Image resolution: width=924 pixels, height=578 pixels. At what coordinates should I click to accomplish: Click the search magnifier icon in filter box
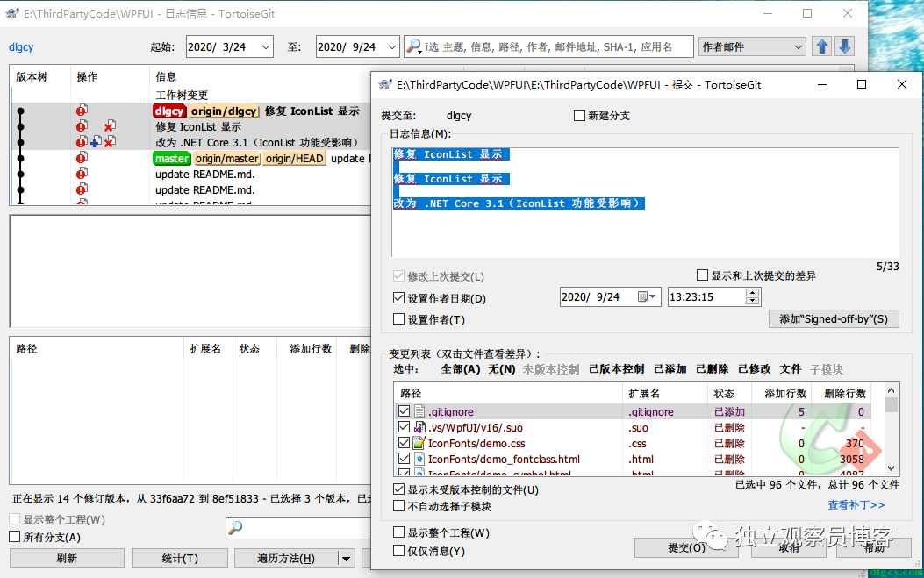[x=413, y=46]
